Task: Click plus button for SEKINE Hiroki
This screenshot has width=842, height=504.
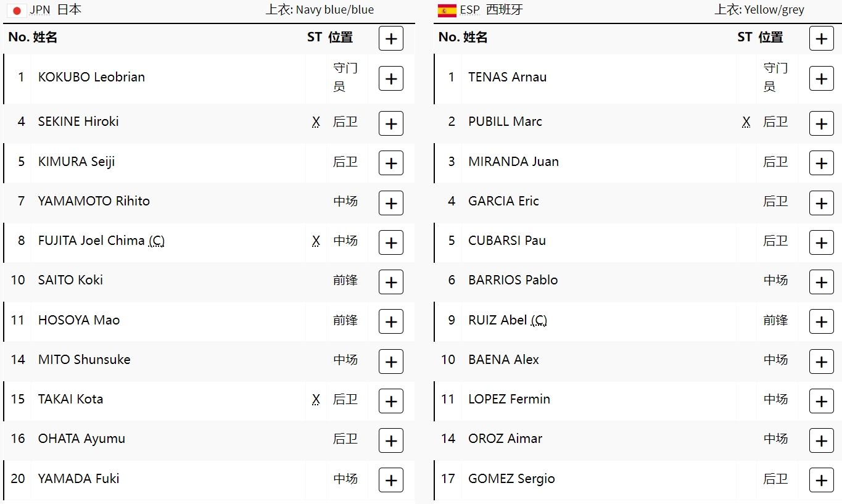Action: (390, 123)
